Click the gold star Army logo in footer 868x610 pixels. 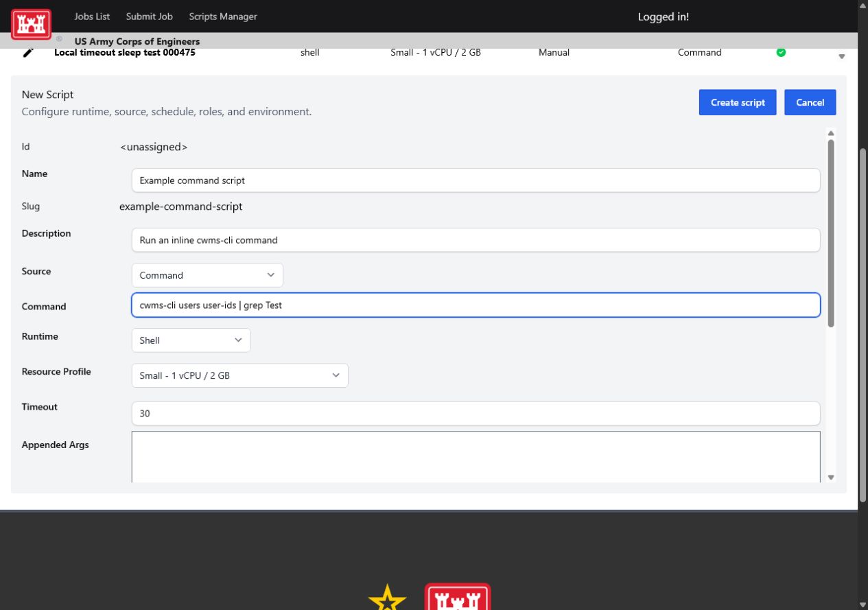coord(388,597)
